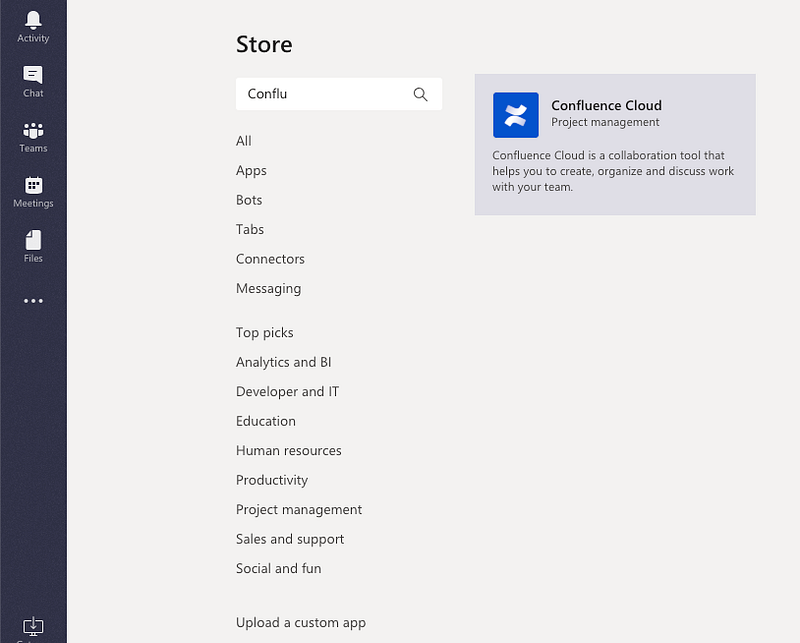
Task: Click the search magnifier icon
Action: [x=420, y=94]
